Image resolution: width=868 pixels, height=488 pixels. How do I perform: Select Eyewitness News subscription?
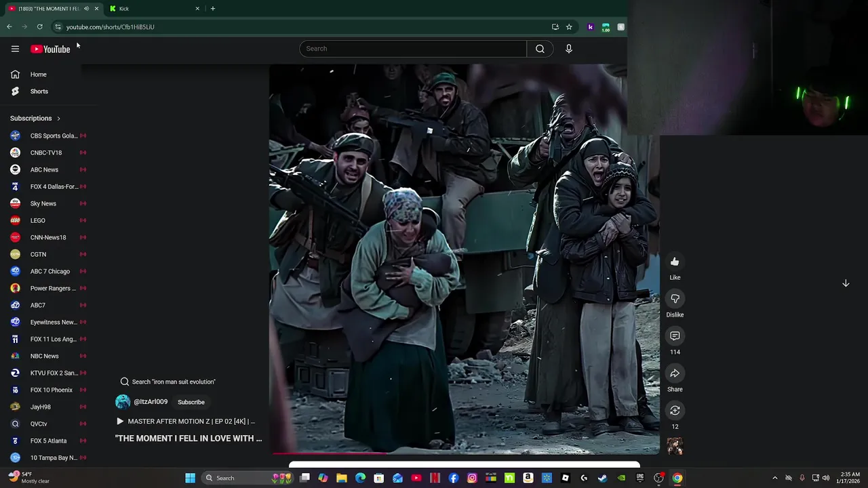(47, 322)
